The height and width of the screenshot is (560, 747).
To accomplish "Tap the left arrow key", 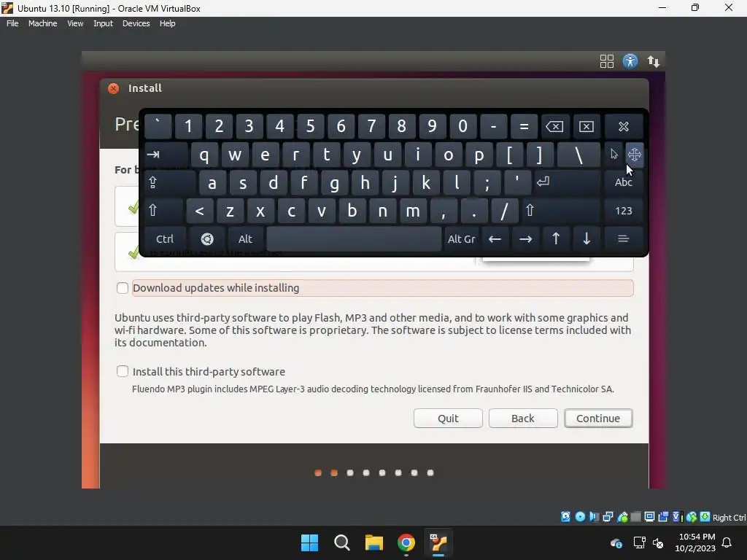I will (x=495, y=239).
